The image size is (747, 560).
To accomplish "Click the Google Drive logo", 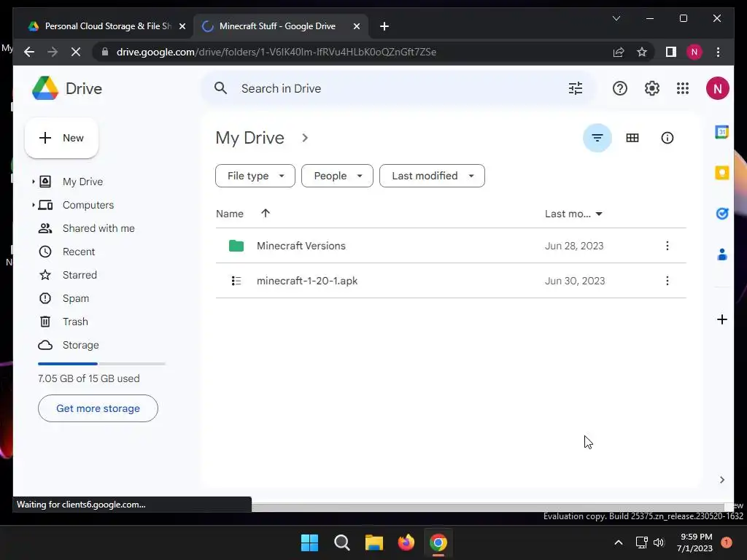I will click(x=45, y=88).
